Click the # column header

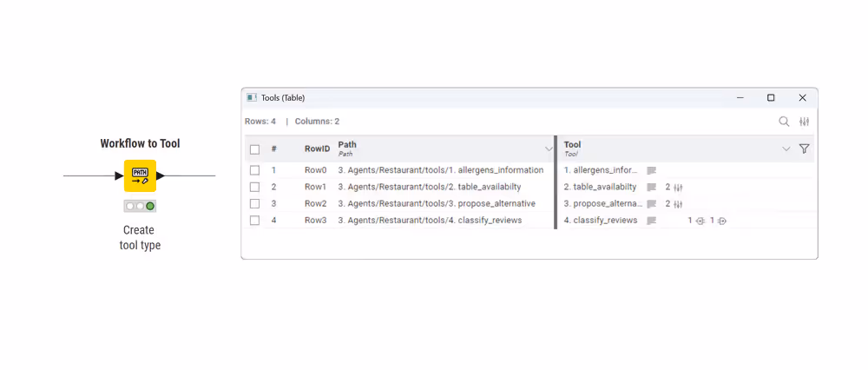click(273, 149)
